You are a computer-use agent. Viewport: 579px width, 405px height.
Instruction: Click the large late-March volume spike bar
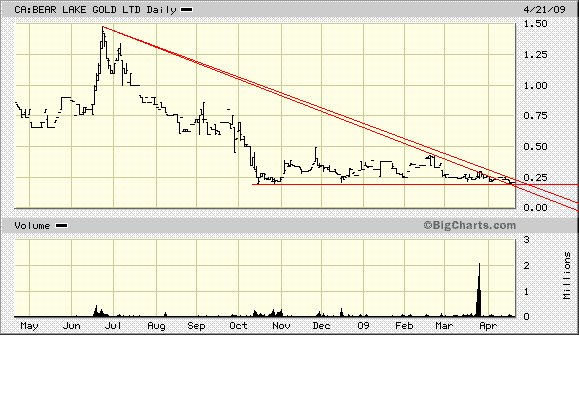click(x=479, y=290)
